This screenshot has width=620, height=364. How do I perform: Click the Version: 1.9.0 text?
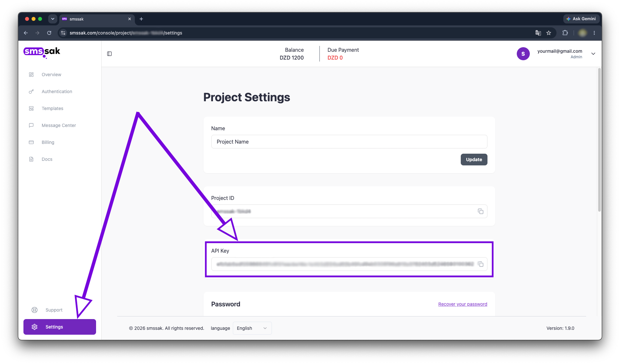pos(560,328)
